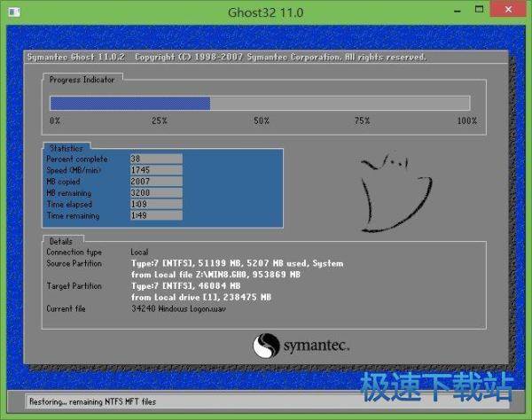532x420 pixels.
Task: Click the target line 'Type:7 [NTFS], 46084 MB'
Action: [x=185, y=286]
